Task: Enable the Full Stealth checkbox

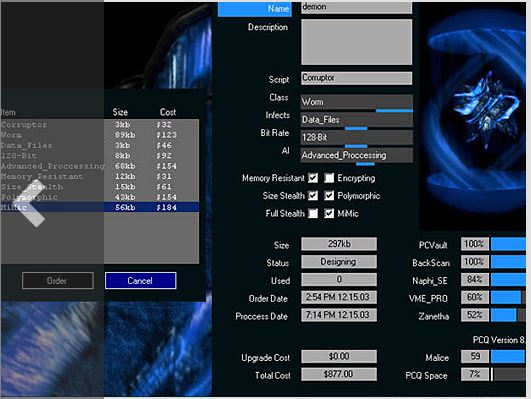Action: 313,213
